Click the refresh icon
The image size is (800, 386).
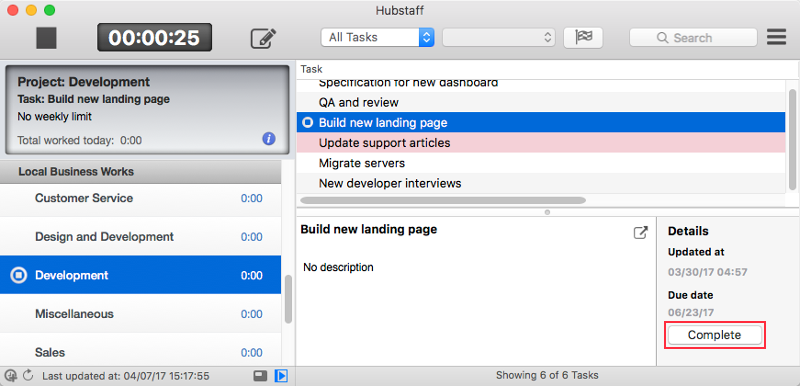click(28, 376)
